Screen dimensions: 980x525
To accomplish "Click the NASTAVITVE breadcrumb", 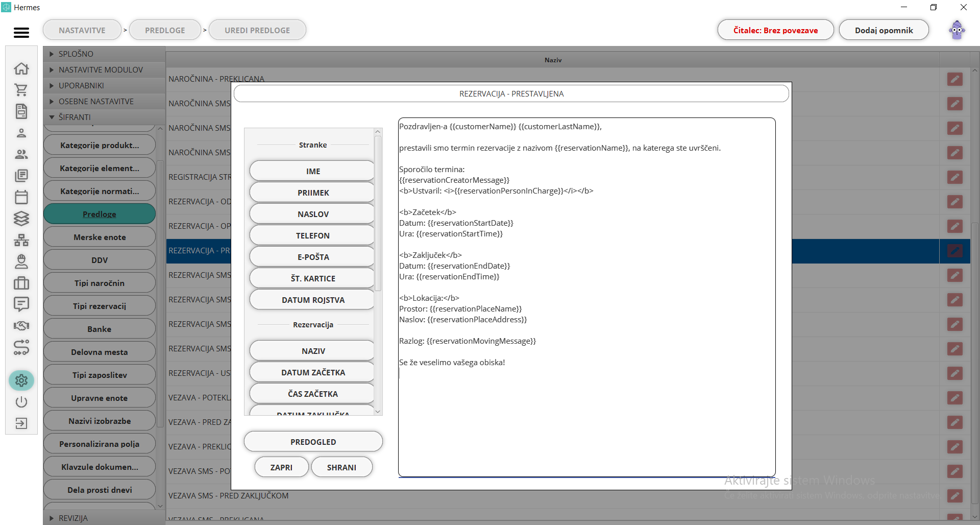I will (x=82, y=30).
